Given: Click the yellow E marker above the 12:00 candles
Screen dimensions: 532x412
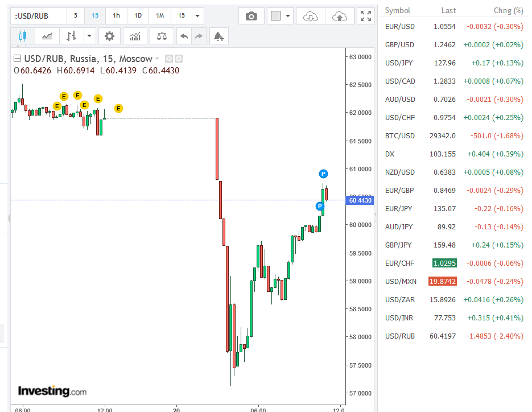Looking at the screenshot, I should [x=98, y=99].
